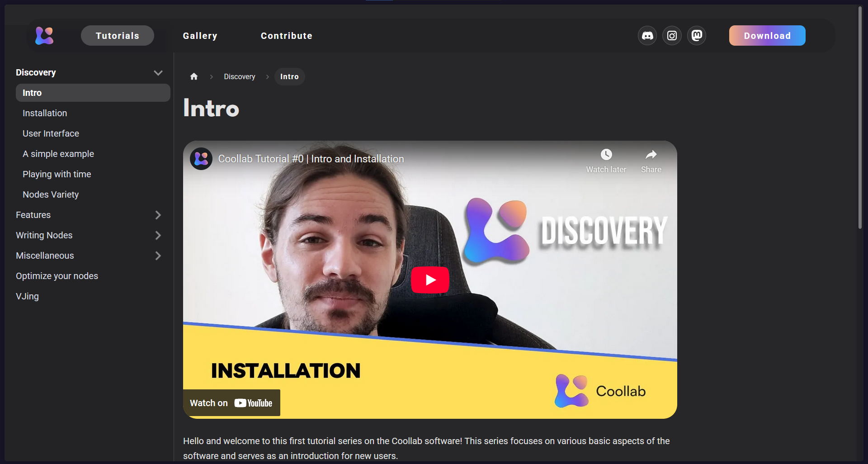Click Discovery in the breadcrumb trail
Screen dimensions: 868x464
(x=240, y=76)
